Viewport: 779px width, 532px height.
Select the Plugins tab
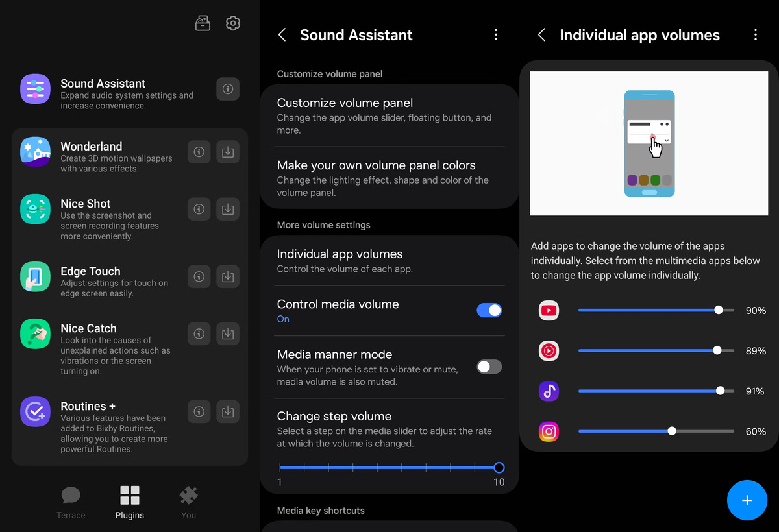(x=130, y=503)
